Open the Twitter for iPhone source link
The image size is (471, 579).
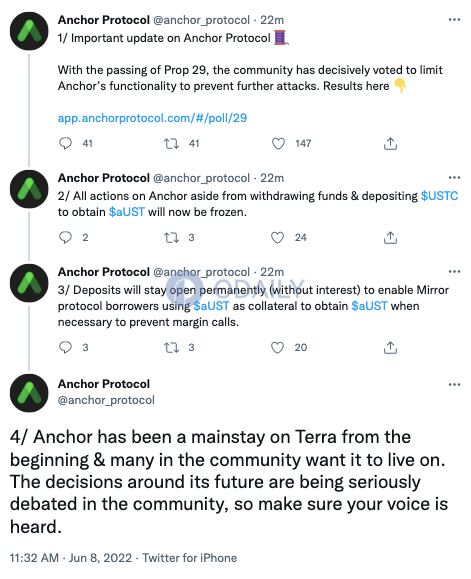[190, 558]
